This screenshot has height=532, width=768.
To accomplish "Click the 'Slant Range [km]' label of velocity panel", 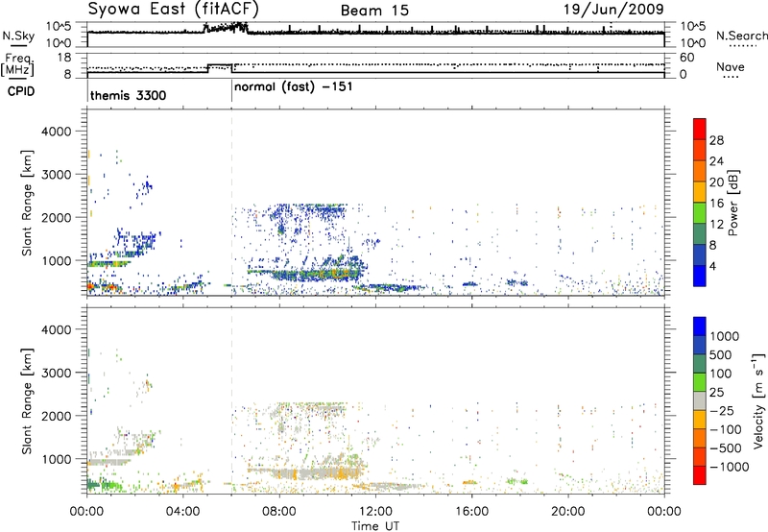I will [27, 400].
